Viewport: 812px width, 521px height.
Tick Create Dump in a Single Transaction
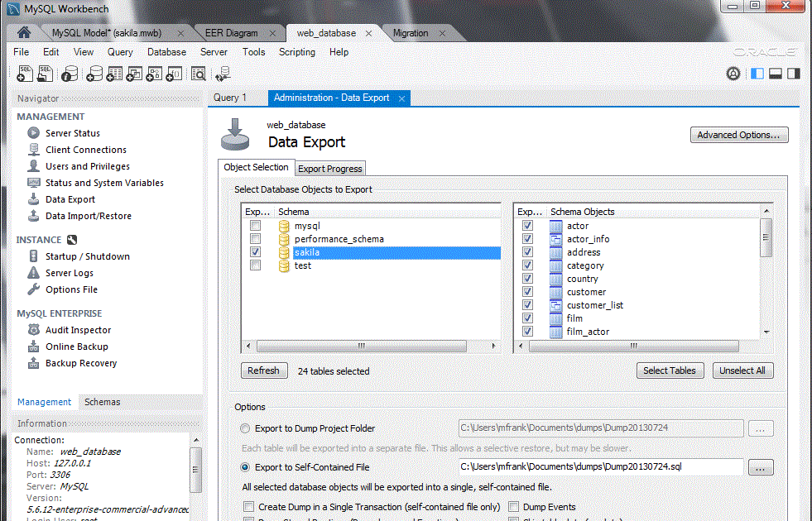(248, 507)
